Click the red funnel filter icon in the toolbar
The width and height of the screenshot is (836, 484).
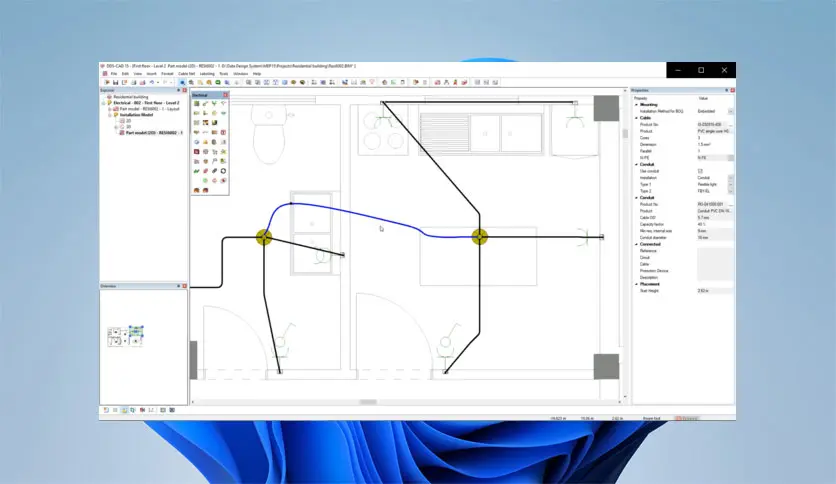coord(372,83)
